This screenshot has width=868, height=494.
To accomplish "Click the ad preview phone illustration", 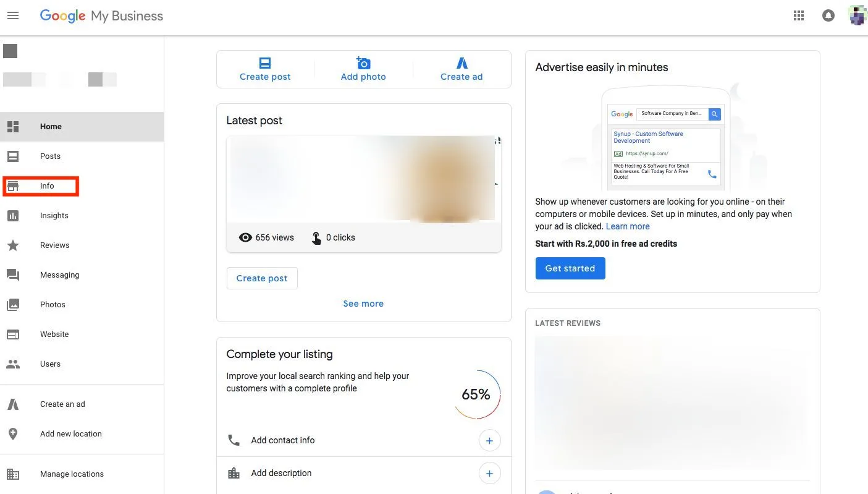I will [666, 137].
